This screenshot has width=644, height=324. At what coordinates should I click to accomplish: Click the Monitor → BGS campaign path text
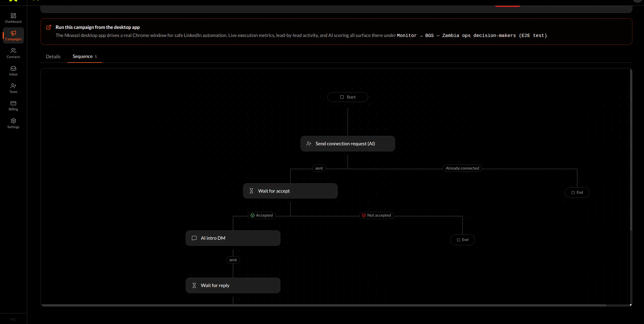click(x=472, y=35)
